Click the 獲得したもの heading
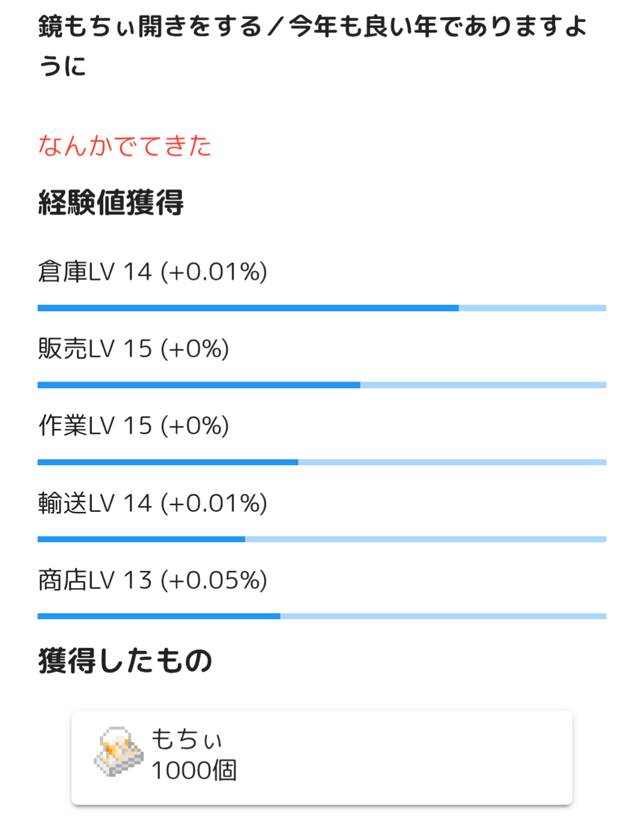This screenshot has height=823, width=644. coord(125,661)
